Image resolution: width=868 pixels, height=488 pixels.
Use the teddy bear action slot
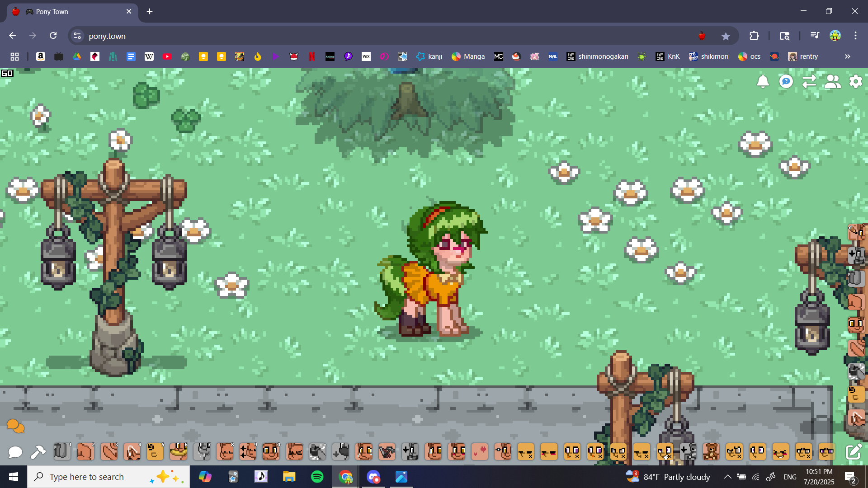711,452
